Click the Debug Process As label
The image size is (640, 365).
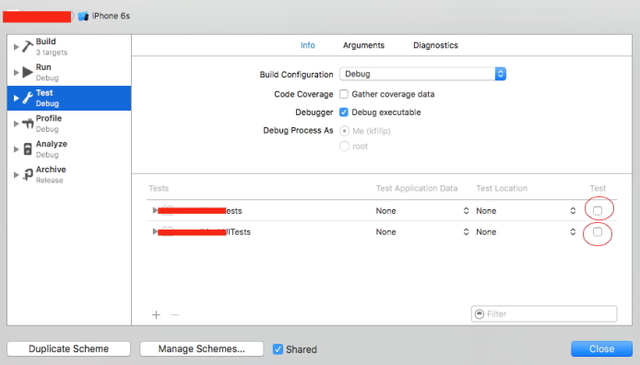298,131
